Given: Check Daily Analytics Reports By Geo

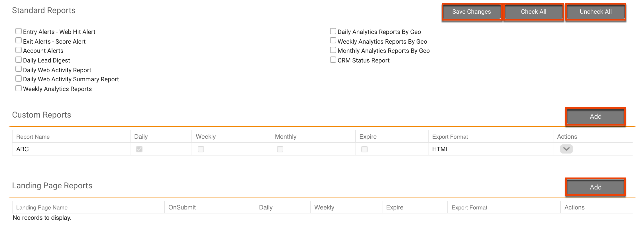Looking at the screenshot, I should [x=333, y=31].
